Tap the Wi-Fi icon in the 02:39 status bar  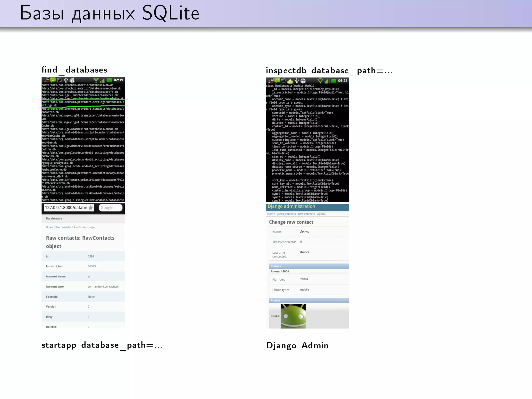[96, 80]
